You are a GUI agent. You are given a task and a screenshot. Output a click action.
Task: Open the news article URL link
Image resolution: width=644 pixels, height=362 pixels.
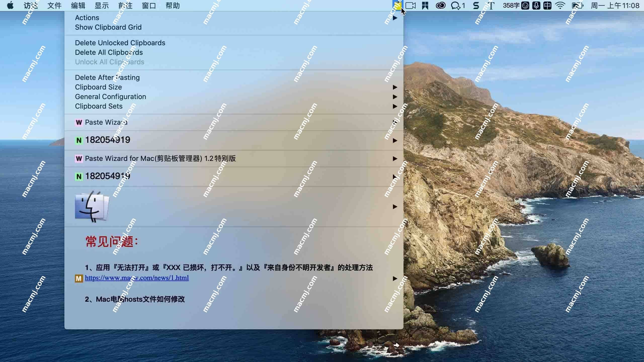pyautogui.click(x=136, y=278)
